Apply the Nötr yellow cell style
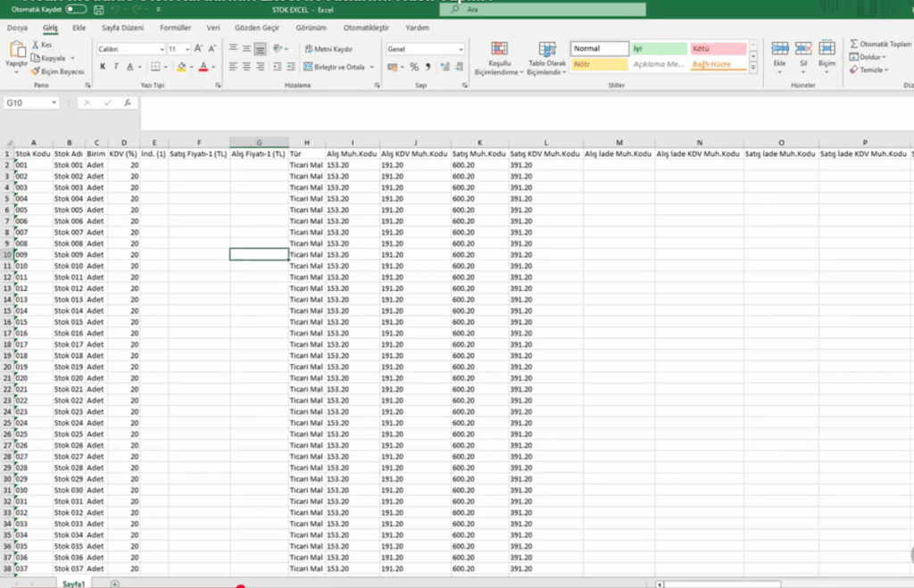 599,64
